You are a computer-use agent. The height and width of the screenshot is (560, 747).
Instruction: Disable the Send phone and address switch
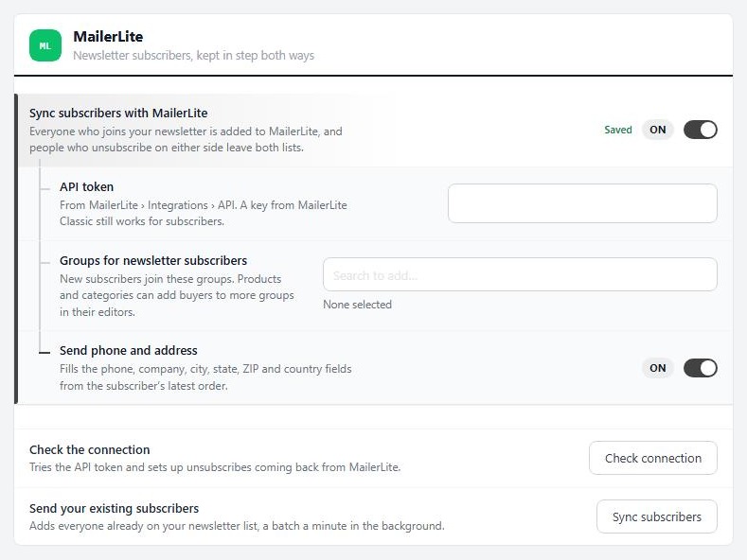point(700,368)
